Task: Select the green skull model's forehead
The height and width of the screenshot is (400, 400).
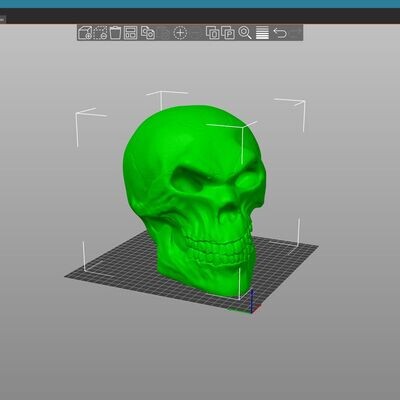Action: click(187, 133)
